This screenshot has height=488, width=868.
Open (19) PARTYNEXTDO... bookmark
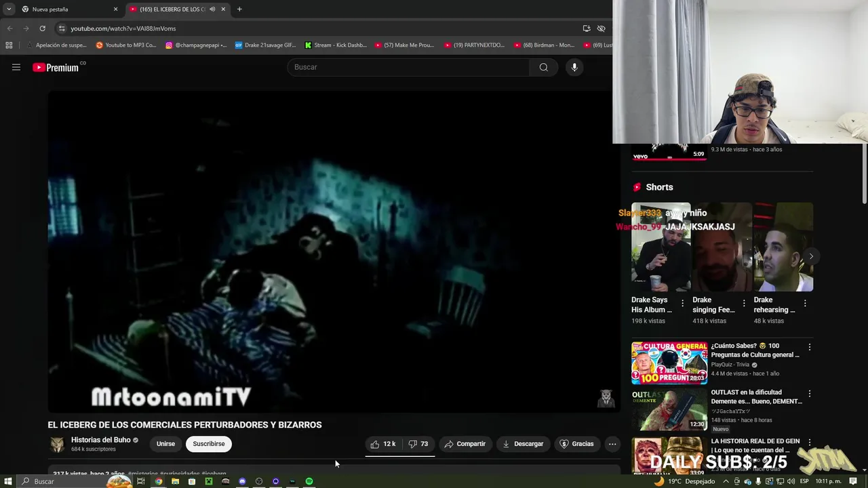coord(475,45)
